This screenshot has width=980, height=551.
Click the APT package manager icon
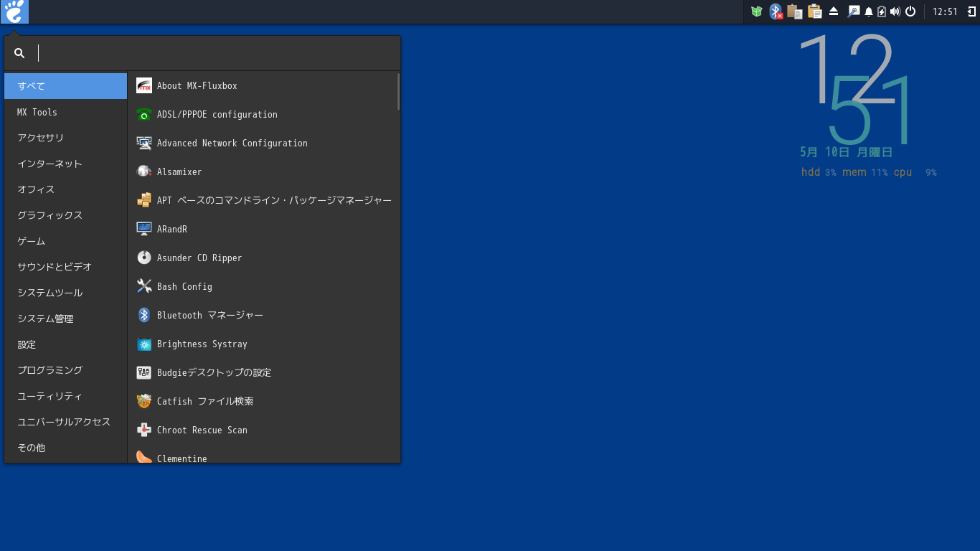[144, 200]
